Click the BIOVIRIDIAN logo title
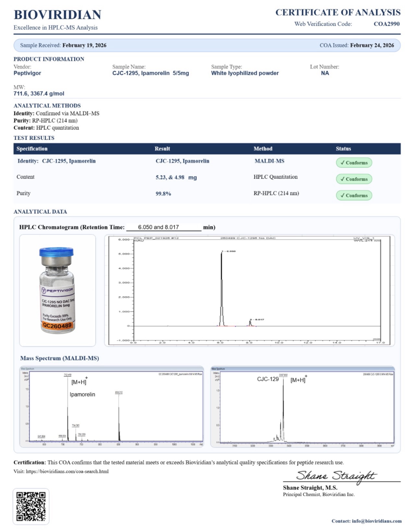The image size is (411, 532). tap(57, 15)
